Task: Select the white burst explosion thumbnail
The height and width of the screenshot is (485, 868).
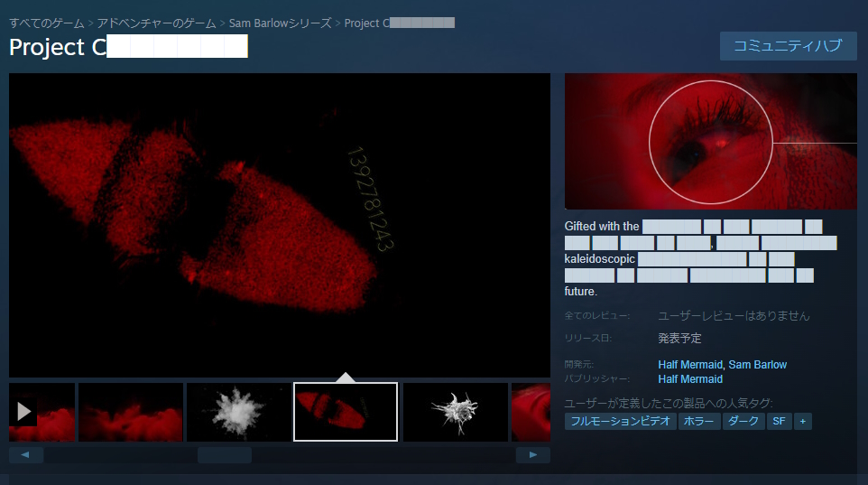Action: coord(238,412)
